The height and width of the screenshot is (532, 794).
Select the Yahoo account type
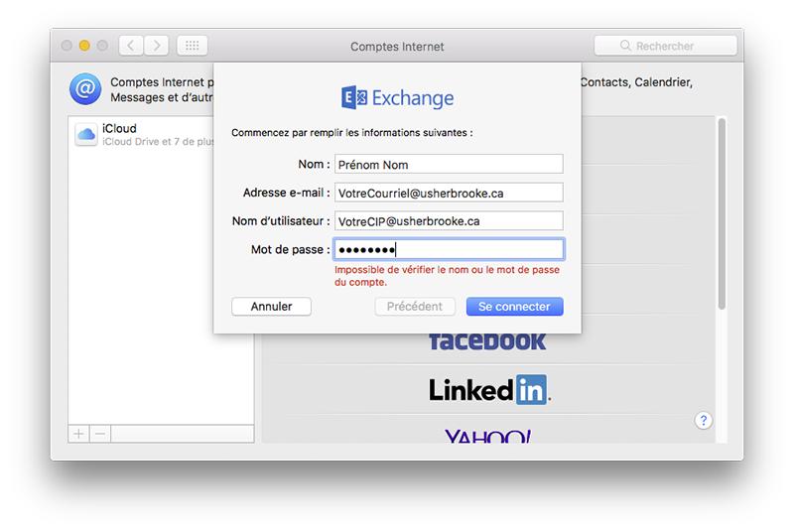click(x=487, y=436)
